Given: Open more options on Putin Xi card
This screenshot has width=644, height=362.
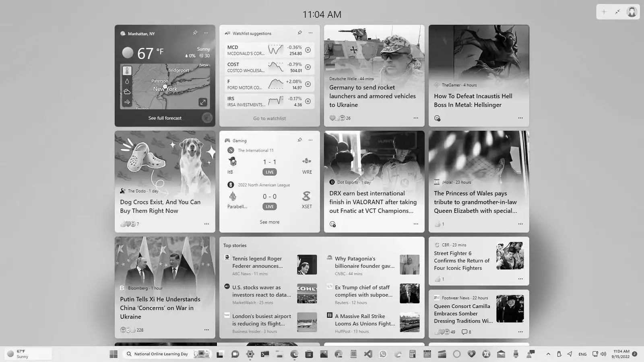Looking at the screenshot, I should (x=206, y=330).
